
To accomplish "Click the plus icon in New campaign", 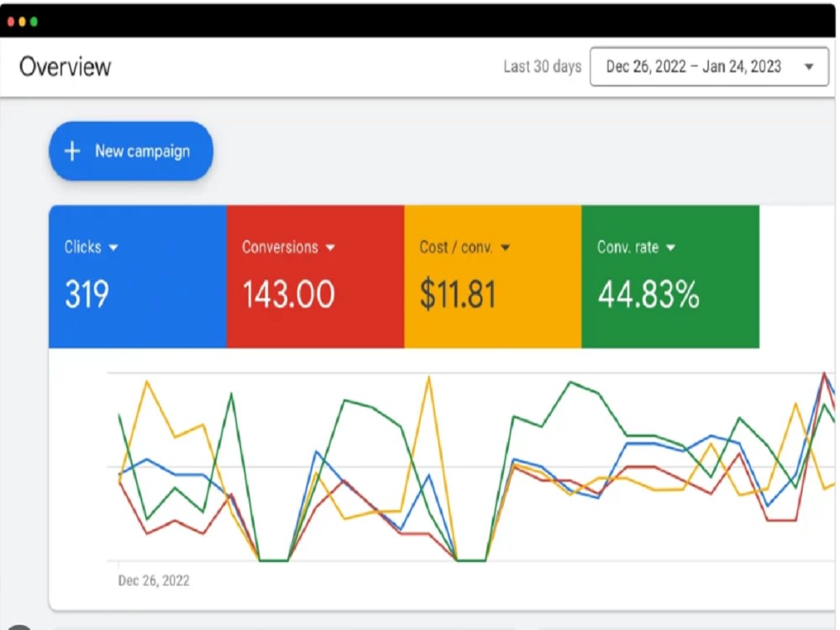I will coord(72,151).
